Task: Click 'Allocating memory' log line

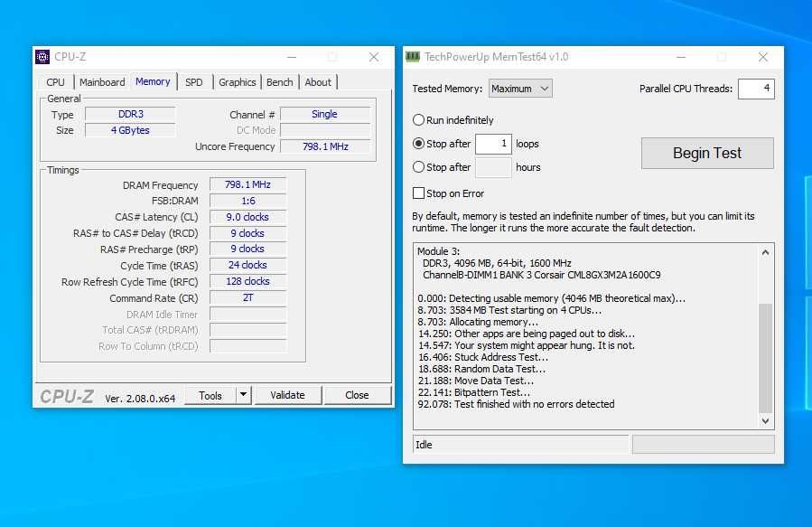Action: click(478, 322)
